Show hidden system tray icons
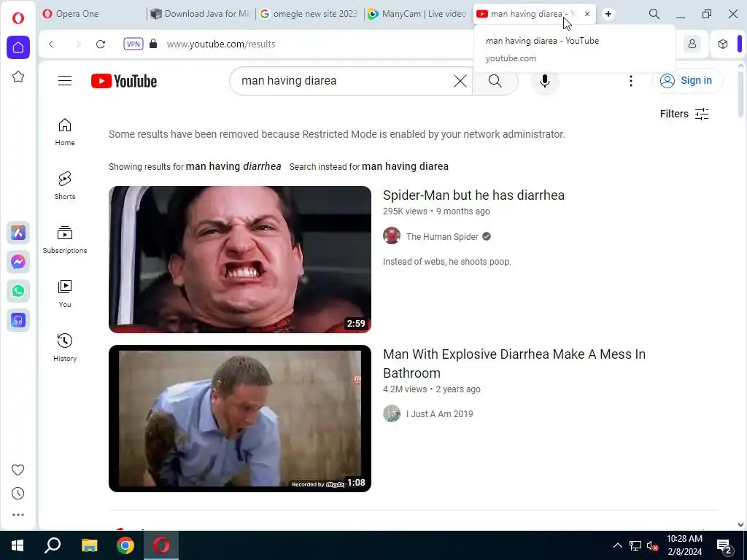The width and height of the screenshot is (747, 560). pyautogui.click(x=617, y=545)
